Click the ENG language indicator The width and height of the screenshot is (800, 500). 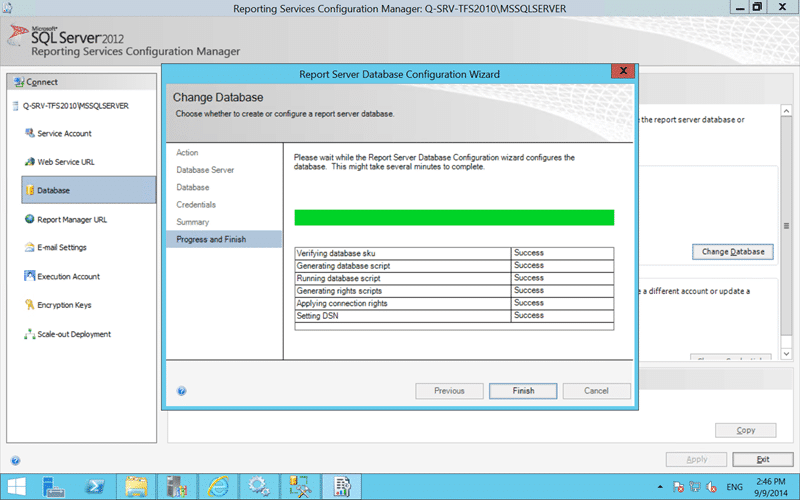pos(734,487)
